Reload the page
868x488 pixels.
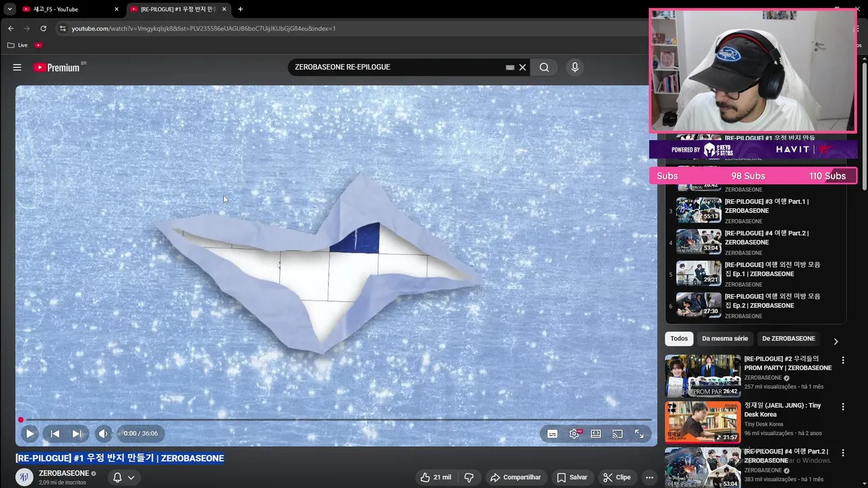coord(43,28)
